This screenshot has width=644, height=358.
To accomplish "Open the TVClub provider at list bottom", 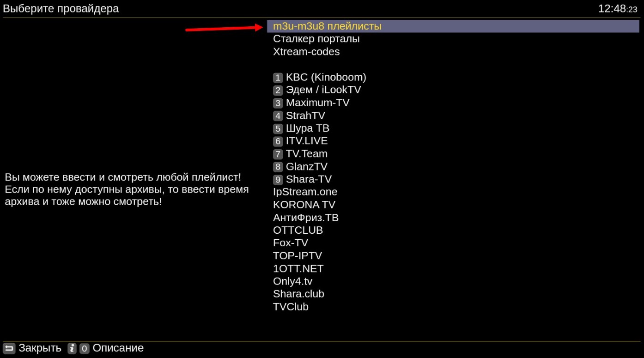I will click(291, 306).
